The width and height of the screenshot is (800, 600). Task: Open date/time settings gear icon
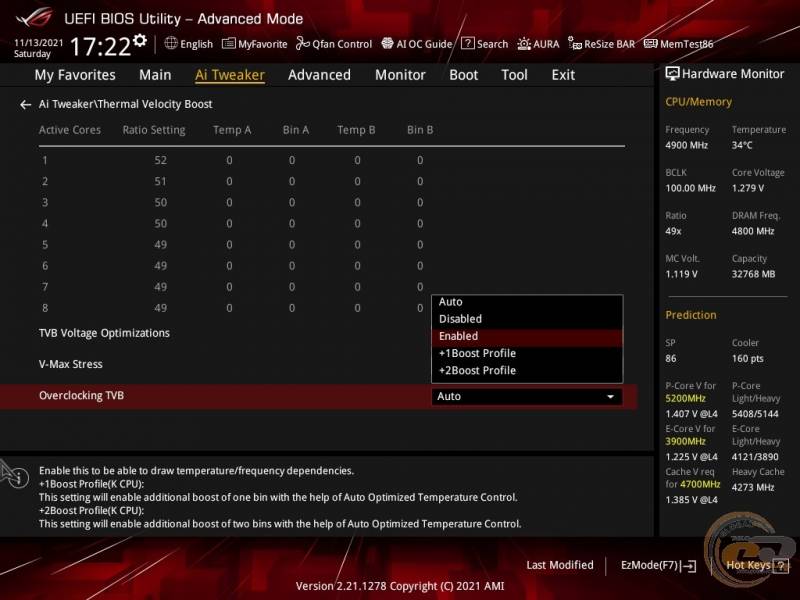[139, 40]
